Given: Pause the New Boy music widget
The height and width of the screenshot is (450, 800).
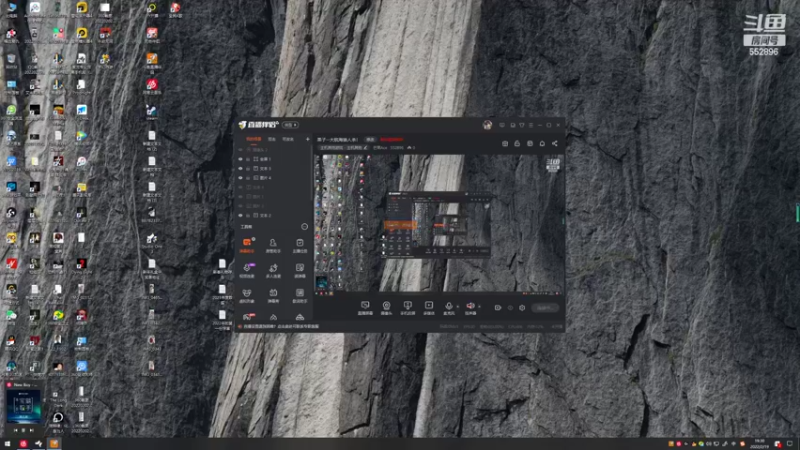Looking at the screenshot, I should click(x=23, y=431).
